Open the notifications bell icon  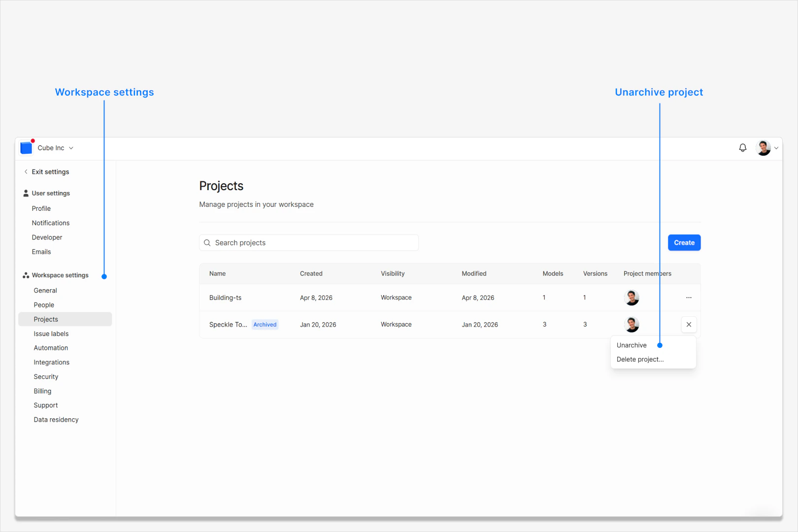click(742, 148)
